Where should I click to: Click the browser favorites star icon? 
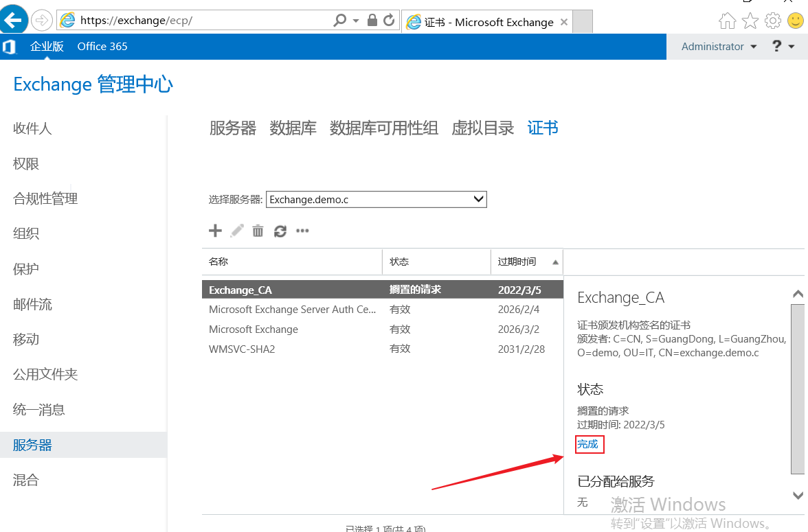pyautogui.click(x=750, y=21)
